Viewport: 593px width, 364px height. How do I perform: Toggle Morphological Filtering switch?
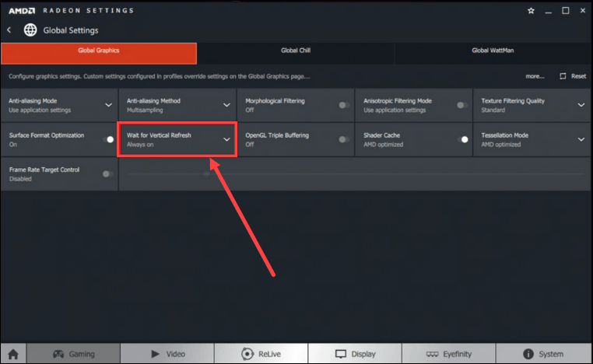pyautogui.click(x=344, y=105)
